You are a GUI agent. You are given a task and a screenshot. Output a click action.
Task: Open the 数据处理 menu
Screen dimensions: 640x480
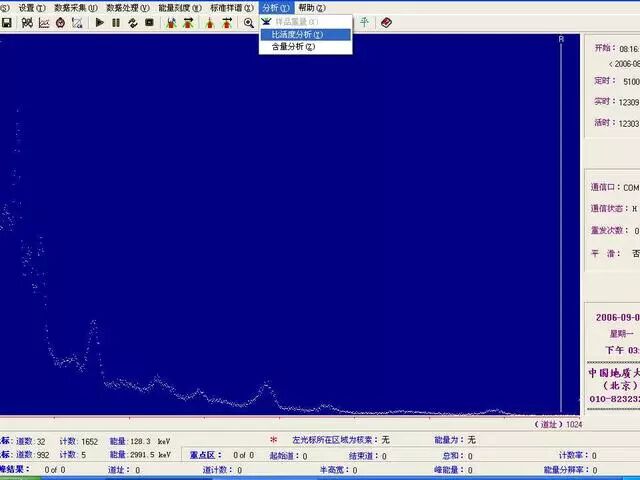point(128,8)
